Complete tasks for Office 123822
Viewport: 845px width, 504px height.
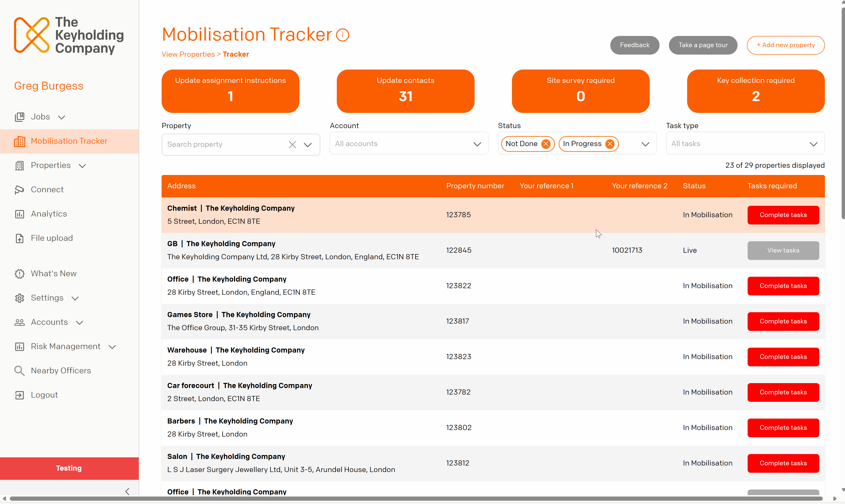(x=783, y=286)
